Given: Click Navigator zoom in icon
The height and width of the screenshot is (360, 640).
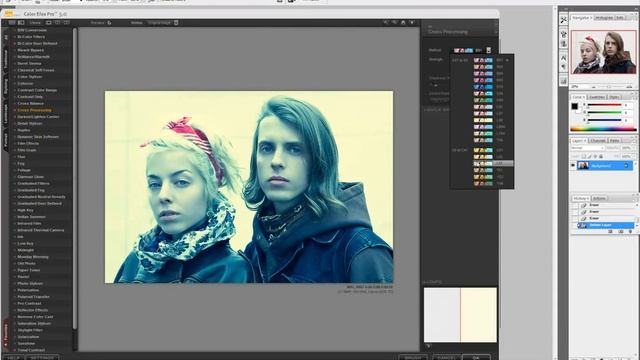Looking at the screenshot, I should [x=629, y=87].
